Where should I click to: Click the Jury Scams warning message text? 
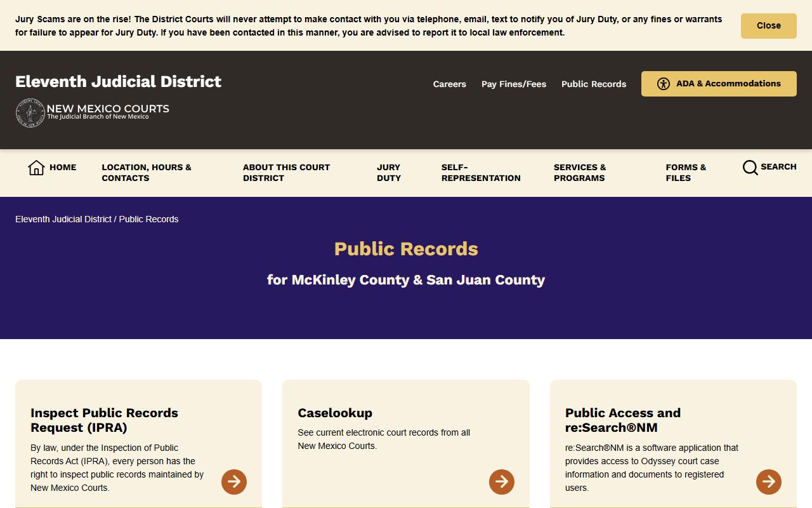[369, 26]
